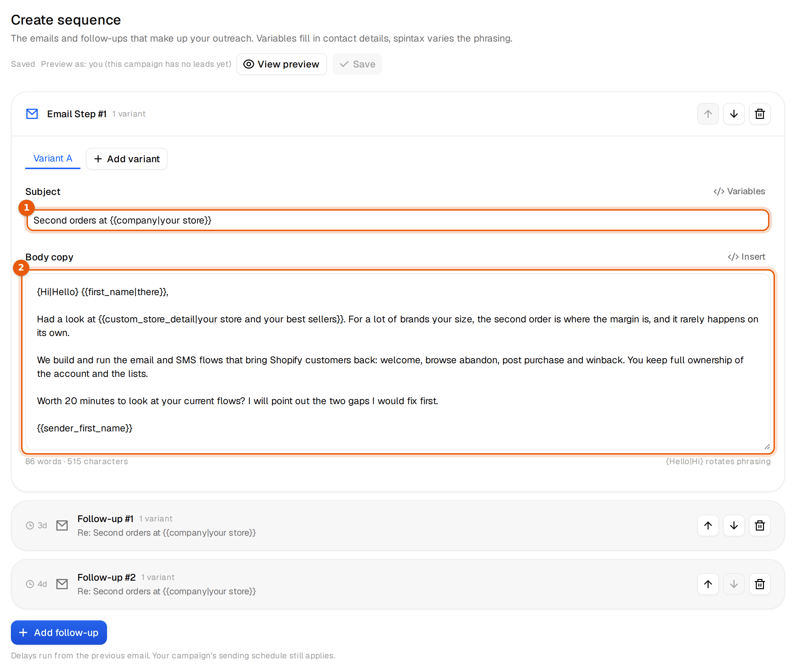Open Variables for the subject
The height and width of the screenshot is (672, 796).
[739, 191]
